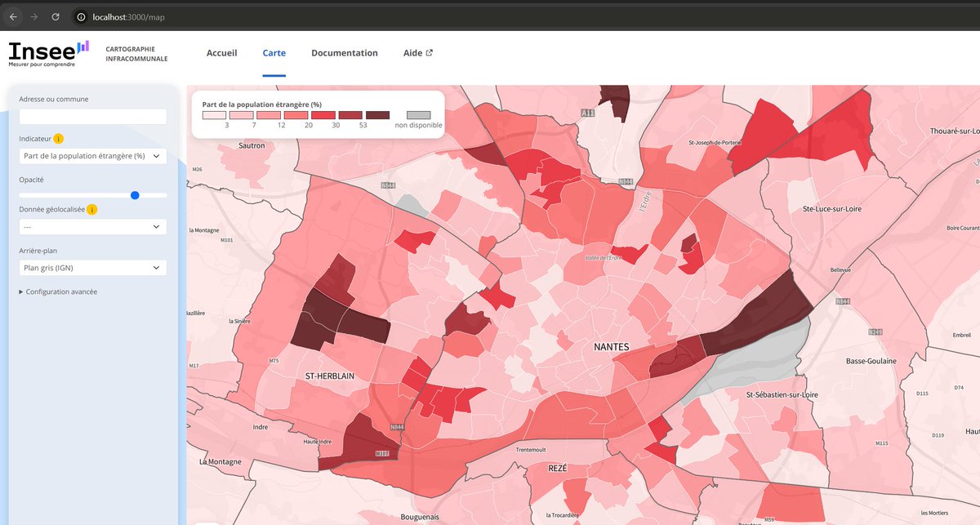Open the Donnée géolocalisée dropdown
The height and width of the screenshot is (525, 980).
92,227
